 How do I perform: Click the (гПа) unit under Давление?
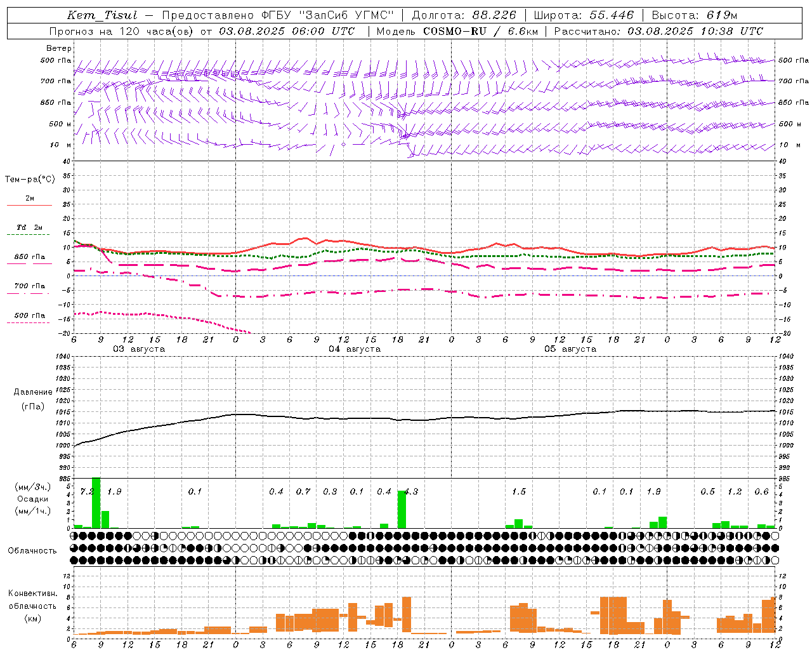(x=32, y=406)
